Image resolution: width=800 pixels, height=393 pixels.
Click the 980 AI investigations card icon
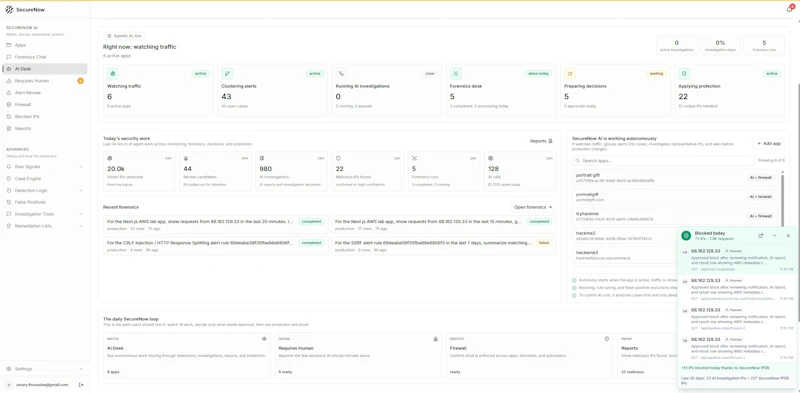point(262,158)
